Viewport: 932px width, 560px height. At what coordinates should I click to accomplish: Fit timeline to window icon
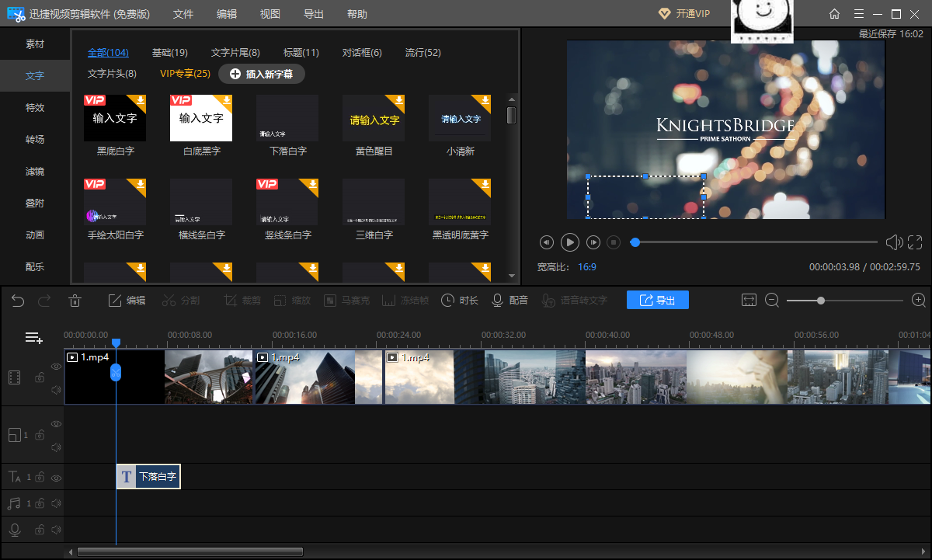(749, 300)
